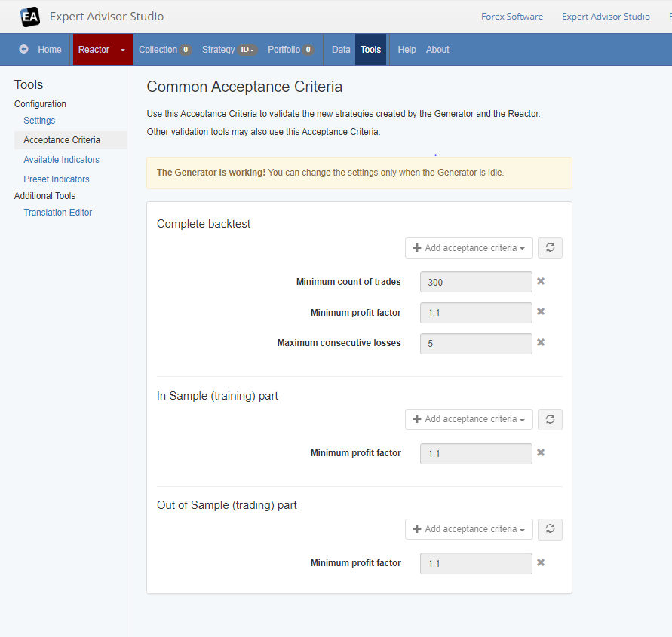672x637 pixels.
Task: Select Acceptance Criteria in the sidebar
Action: pos(70,140)
